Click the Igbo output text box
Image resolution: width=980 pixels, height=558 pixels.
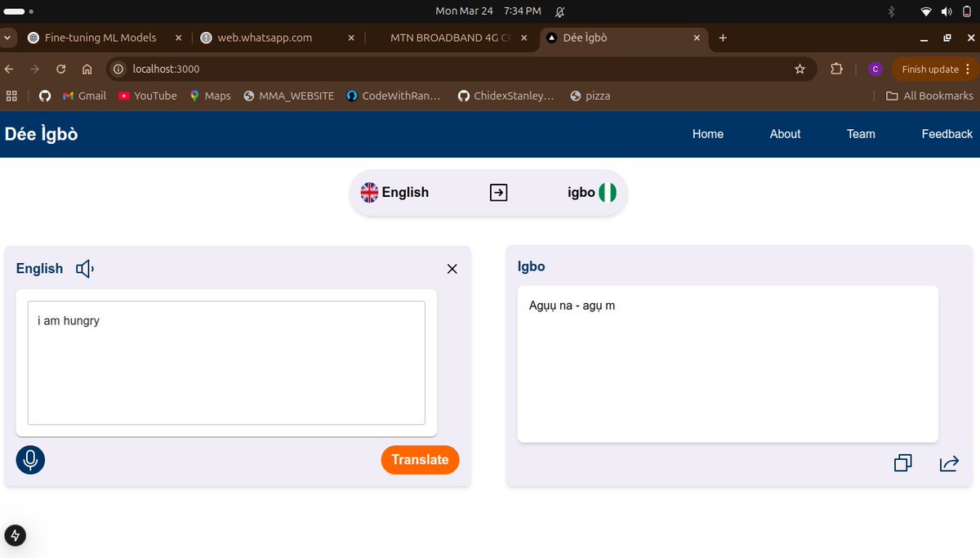point(728,364)
